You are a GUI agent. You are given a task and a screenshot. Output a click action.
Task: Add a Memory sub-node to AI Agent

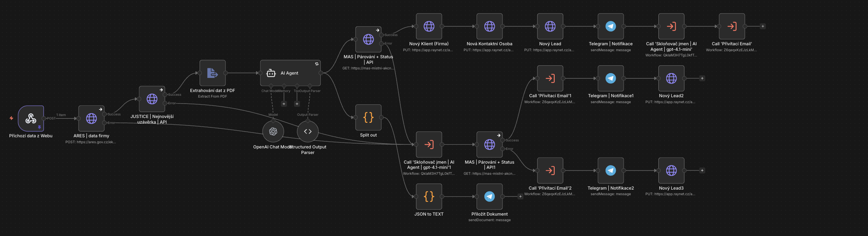(x=284, y=104)
